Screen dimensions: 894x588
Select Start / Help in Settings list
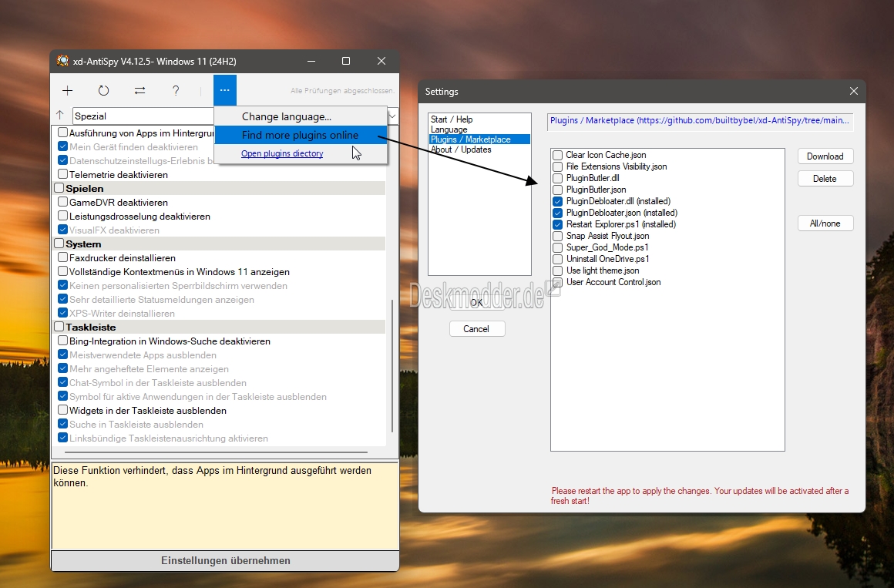(452, 119)
